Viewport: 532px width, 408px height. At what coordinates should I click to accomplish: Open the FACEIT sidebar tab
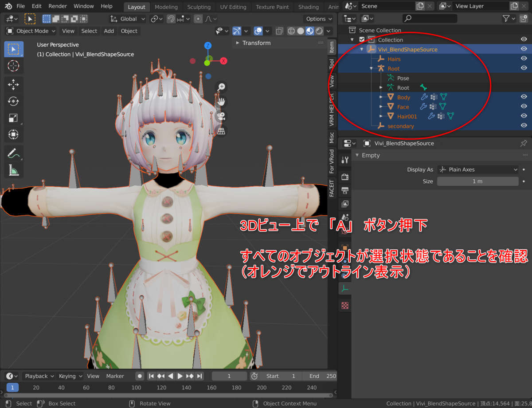point(332,188)
